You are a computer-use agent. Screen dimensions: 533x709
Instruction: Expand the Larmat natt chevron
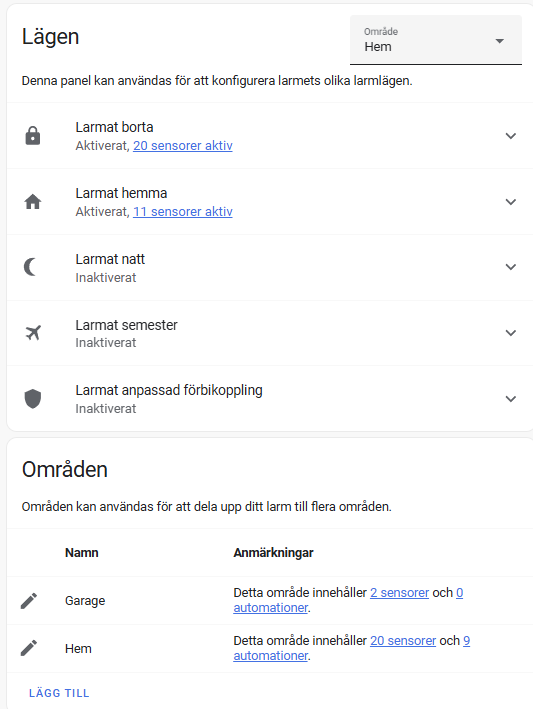[x=510, y=267]
